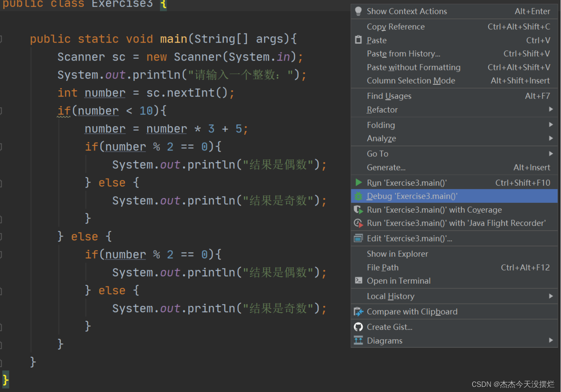Expand the Go To submenu arrow
The height and width of the screenshot is (392, 561).
tap(551, 154)
